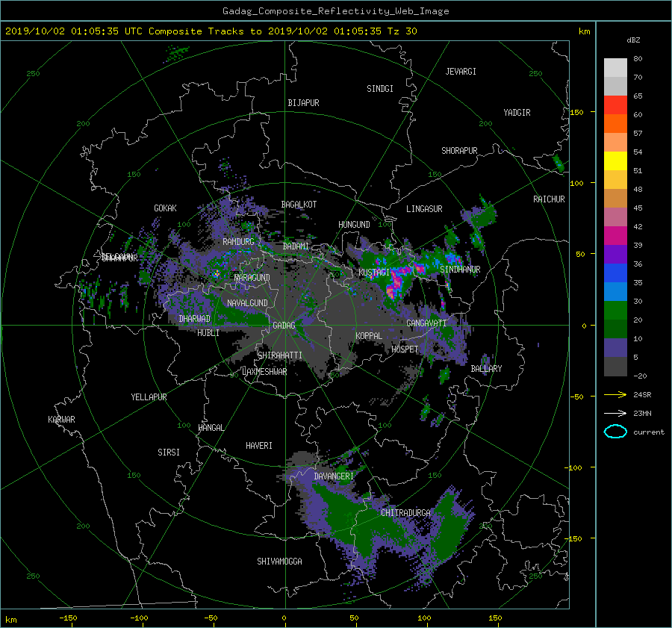Select the orange 57-60 dBZ legend swatch
Viewport: 672px width, 628px height.
point(615,124)
